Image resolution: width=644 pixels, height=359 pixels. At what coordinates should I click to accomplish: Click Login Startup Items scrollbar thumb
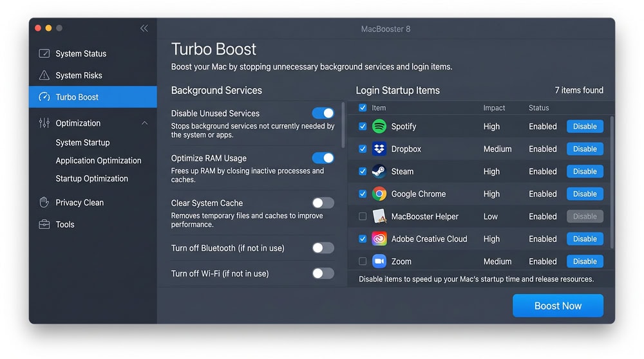(612, 183)
